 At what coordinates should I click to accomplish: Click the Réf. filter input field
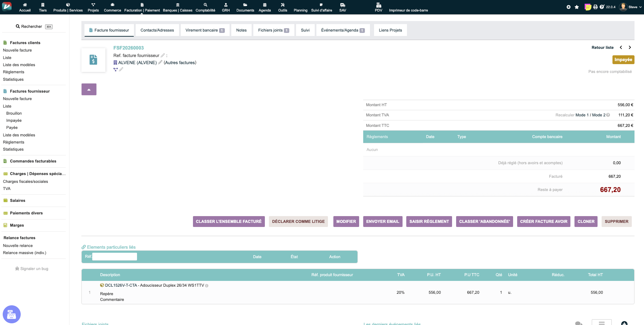pos(115,257)
